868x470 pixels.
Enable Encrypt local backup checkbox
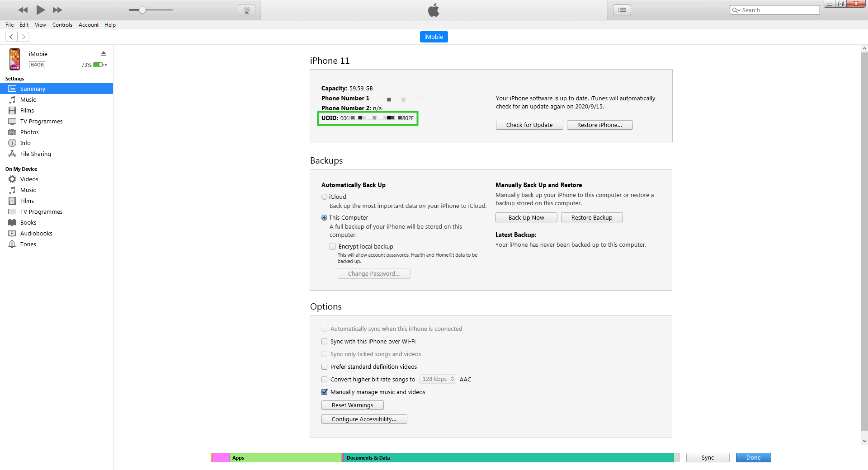(333, 246)
